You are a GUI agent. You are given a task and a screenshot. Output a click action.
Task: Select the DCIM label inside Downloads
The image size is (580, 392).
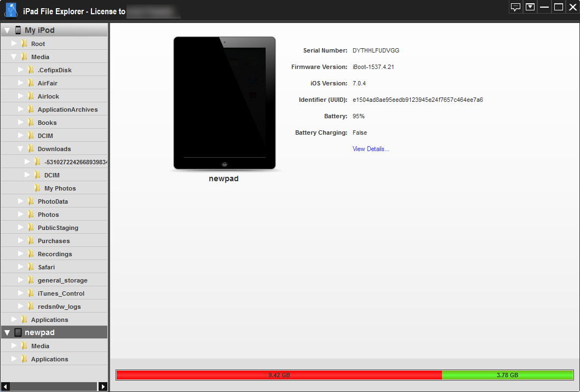[52, 175]
